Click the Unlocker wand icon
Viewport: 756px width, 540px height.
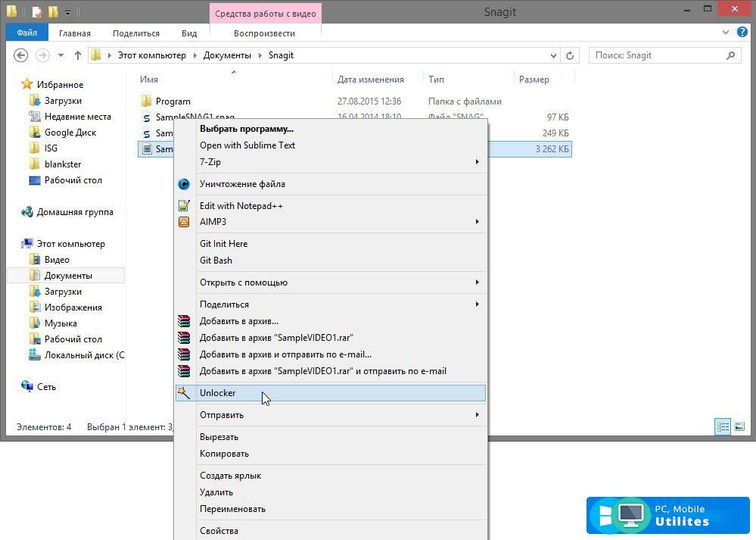coord(184,393)
